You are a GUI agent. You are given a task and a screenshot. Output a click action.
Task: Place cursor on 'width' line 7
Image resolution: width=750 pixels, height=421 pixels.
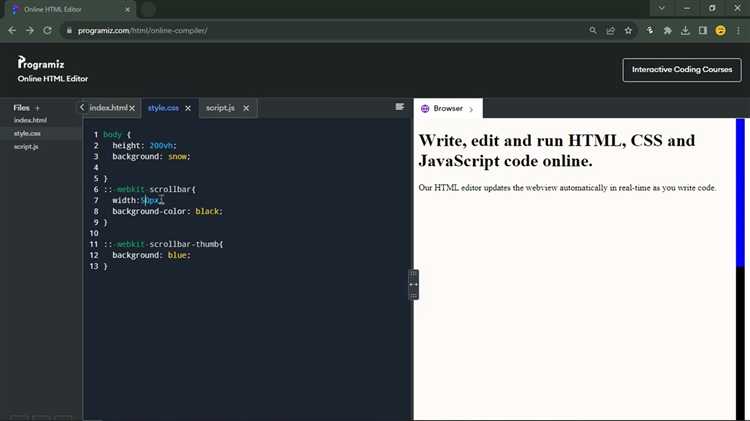coord(125,200)
